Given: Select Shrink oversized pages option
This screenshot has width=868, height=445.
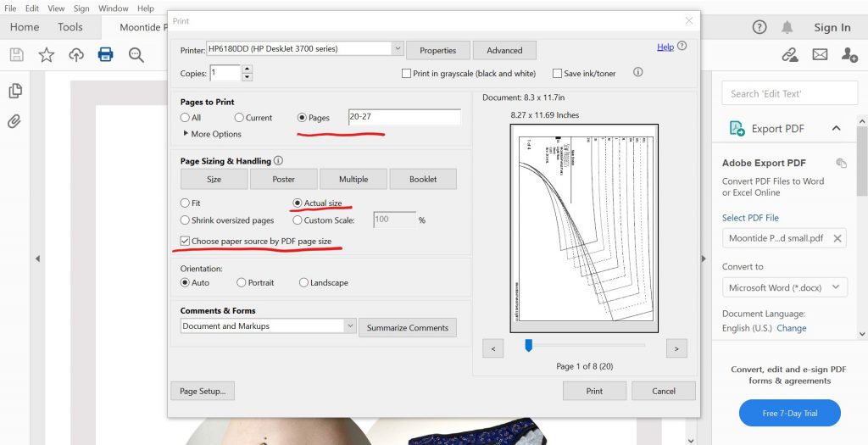Looking at the screenshot, I should point(185,220).
